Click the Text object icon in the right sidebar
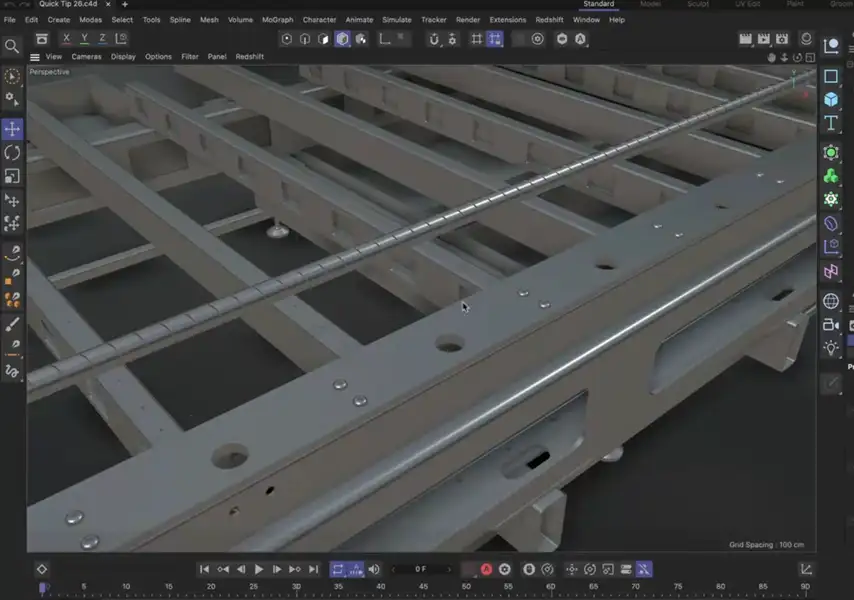Viewport: 854px width, 600px height. coord(831,123)
